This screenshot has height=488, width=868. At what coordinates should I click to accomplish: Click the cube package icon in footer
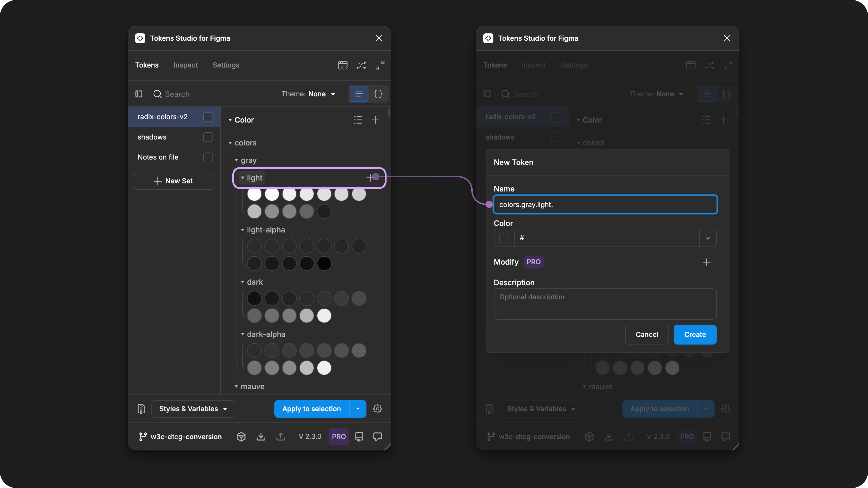click(241, 437)
